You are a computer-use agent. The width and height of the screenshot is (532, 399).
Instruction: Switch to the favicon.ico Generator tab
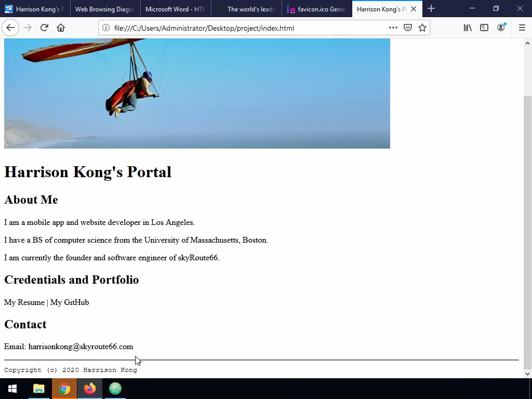tap(317, 9)
